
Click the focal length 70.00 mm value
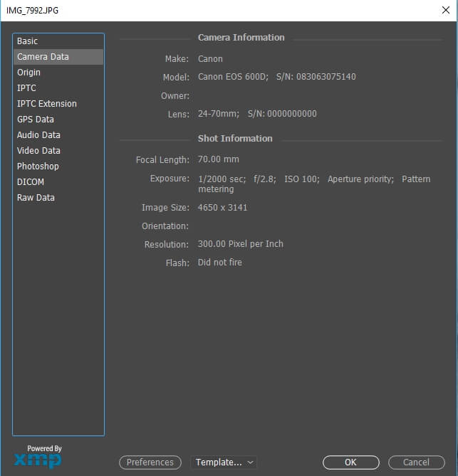(218, 159)
